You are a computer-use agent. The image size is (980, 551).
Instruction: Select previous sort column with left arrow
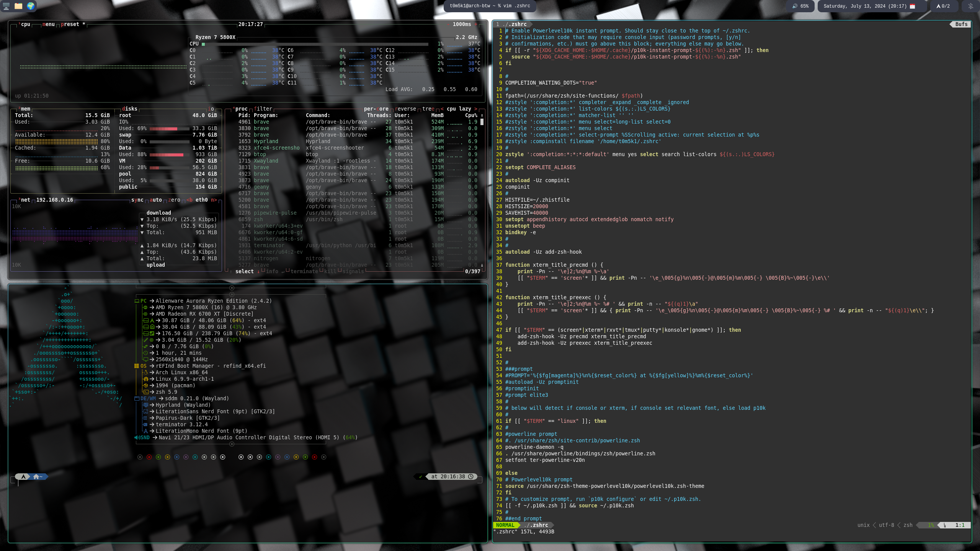[442, 109]
